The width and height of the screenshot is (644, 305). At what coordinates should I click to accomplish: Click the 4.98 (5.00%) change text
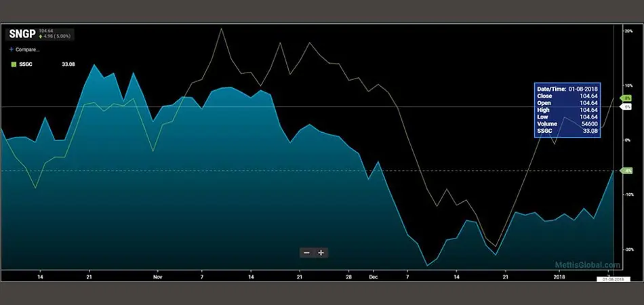tap(57, 36)
